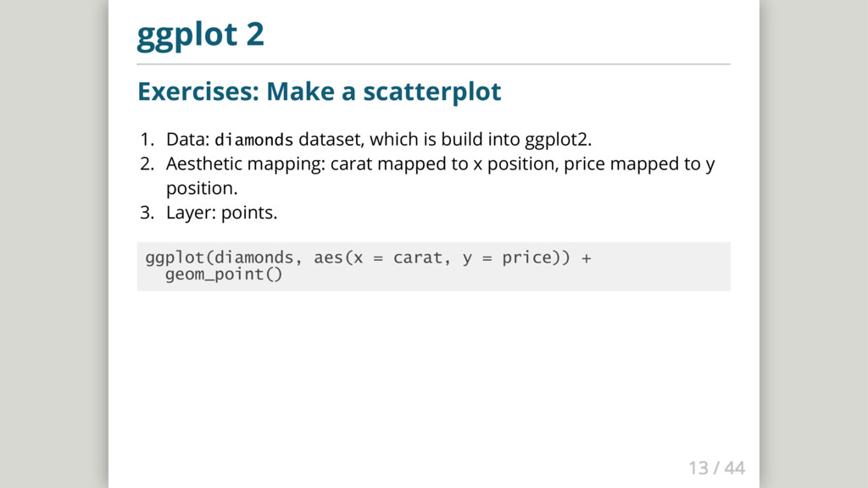Click the word 'scatterplot' in the heading
Viewport: 868px width, 488px height.
coord(431,91)
